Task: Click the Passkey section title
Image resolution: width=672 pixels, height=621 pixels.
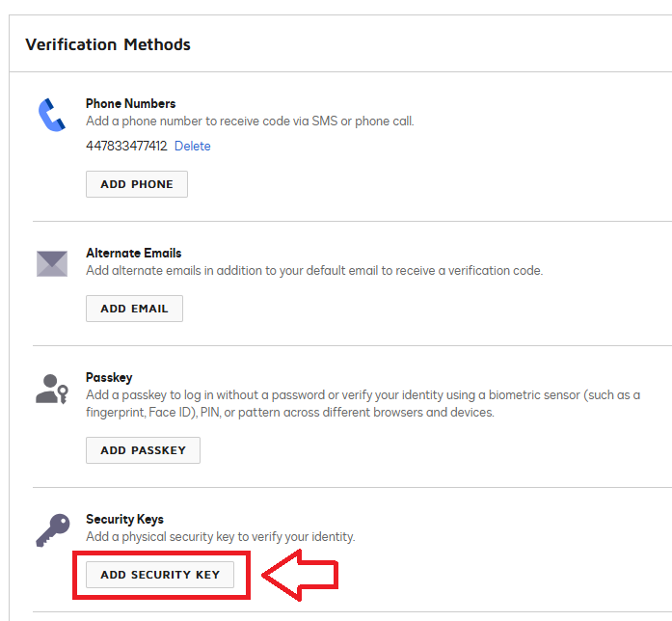Action: click(109, 378)
